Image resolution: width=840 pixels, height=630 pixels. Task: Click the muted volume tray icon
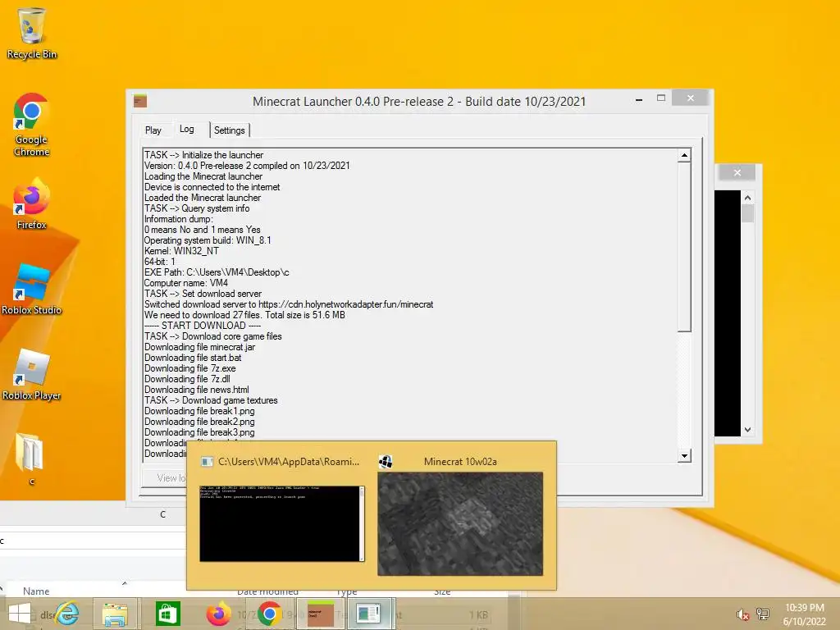(x=742, y=614)
